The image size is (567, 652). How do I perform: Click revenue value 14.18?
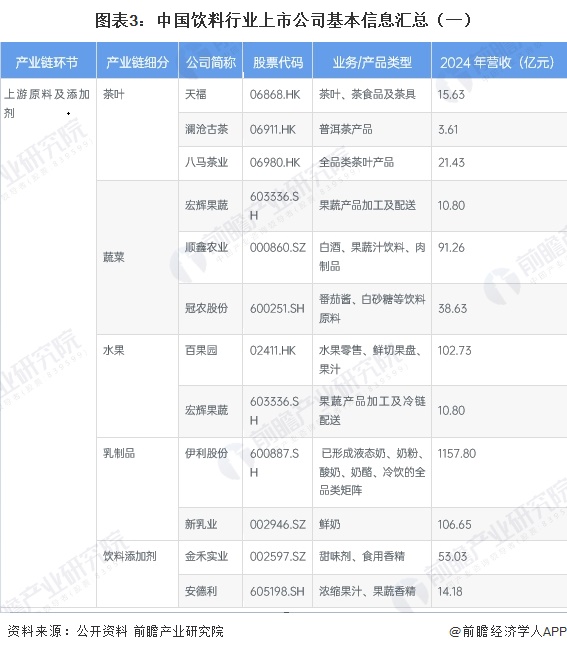[x=450, y=591]
